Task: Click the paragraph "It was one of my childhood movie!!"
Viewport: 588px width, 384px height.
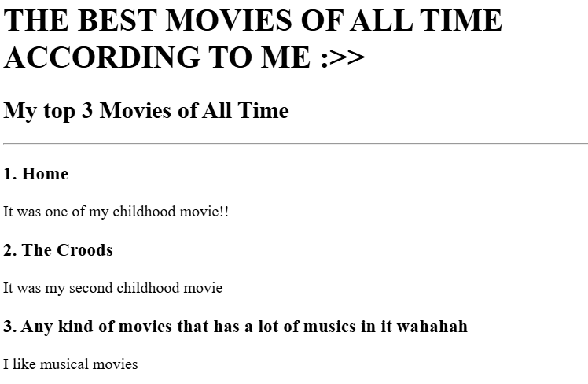Action: 116,212
